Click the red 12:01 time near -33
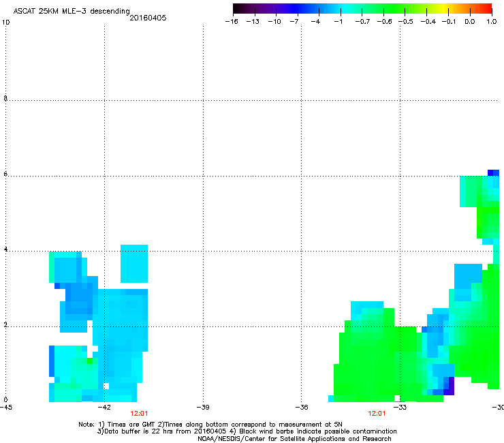This screenshot has height=443, width=504. tap(377, 414)
